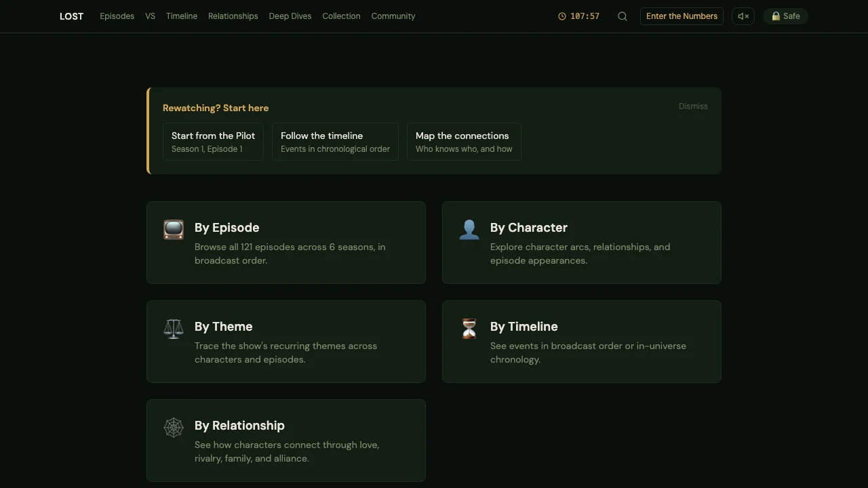The image size is (868, 488).
Task: Open the Community nav item
Action: [x=393, y=16]
